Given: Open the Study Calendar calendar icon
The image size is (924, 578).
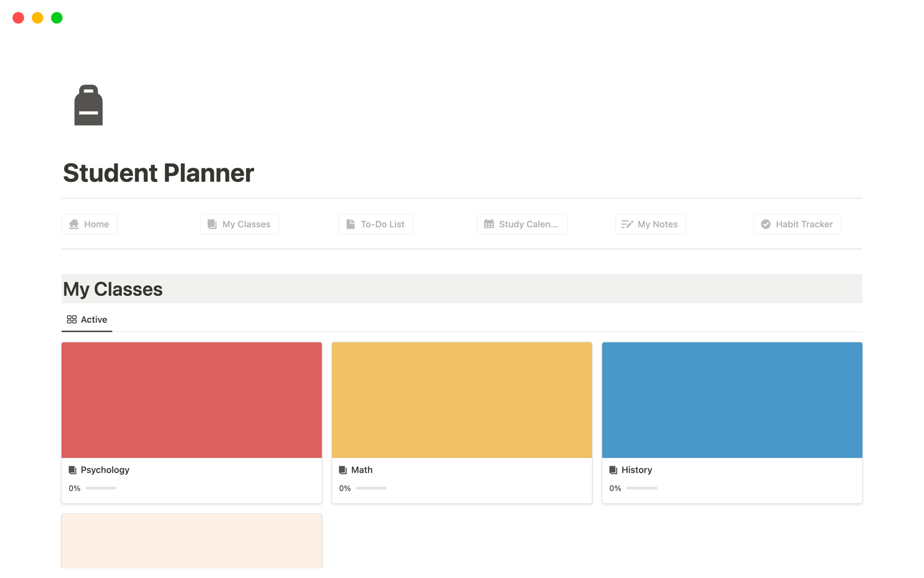Looking at the screenshot, I should click(489, 224).
